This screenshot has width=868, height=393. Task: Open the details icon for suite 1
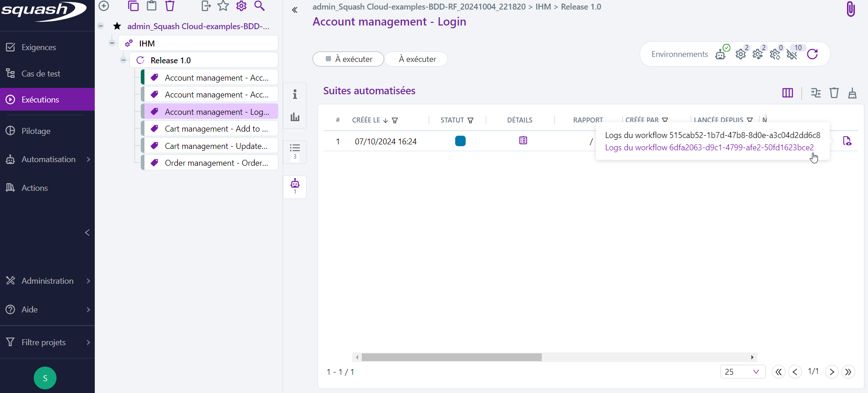523,141
